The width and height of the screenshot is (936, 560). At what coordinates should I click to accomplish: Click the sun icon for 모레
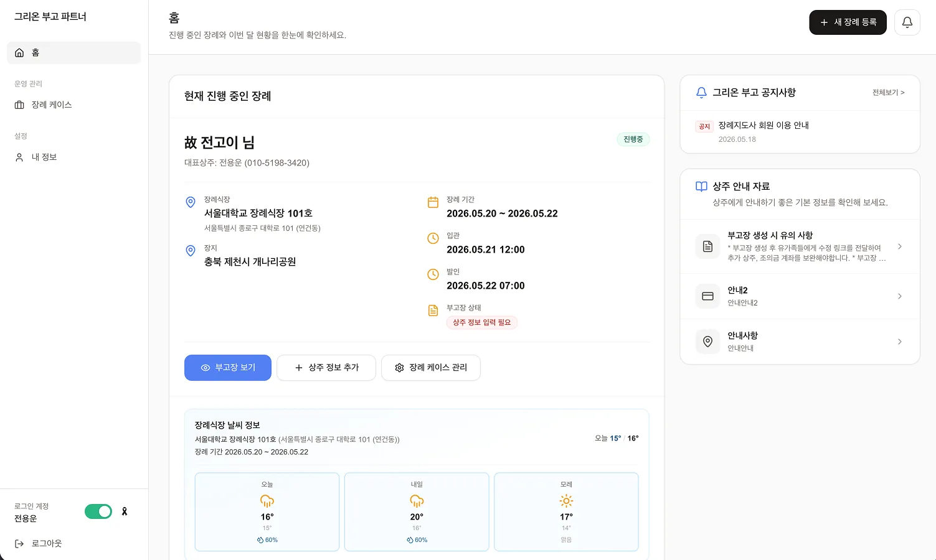(566, 501)
